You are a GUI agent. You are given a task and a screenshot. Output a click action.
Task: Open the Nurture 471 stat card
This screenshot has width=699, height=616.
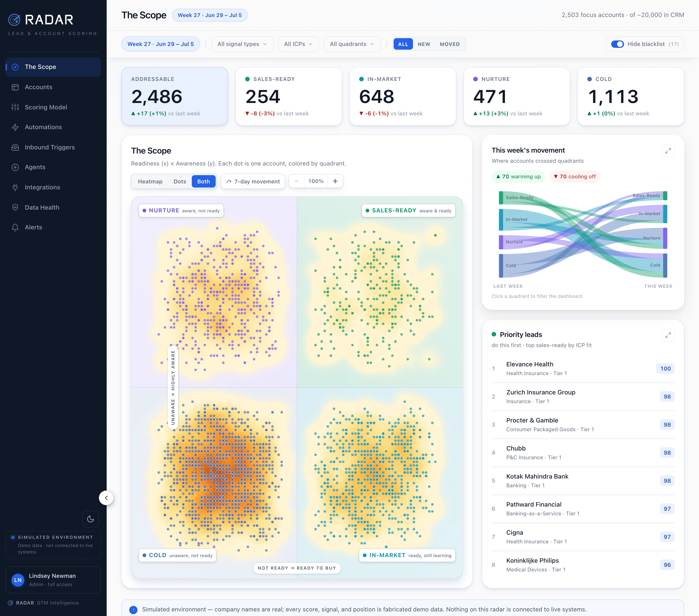click(x=516, y=96)
